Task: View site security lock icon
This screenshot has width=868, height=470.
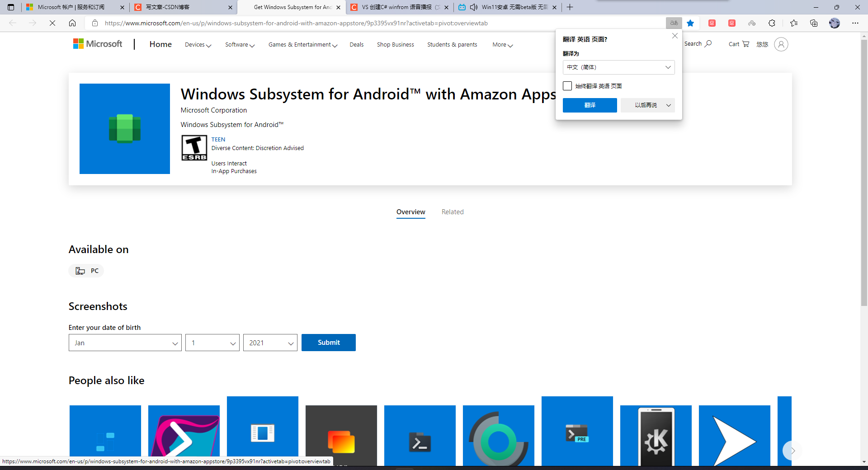Action: click(x=94, y=23)
